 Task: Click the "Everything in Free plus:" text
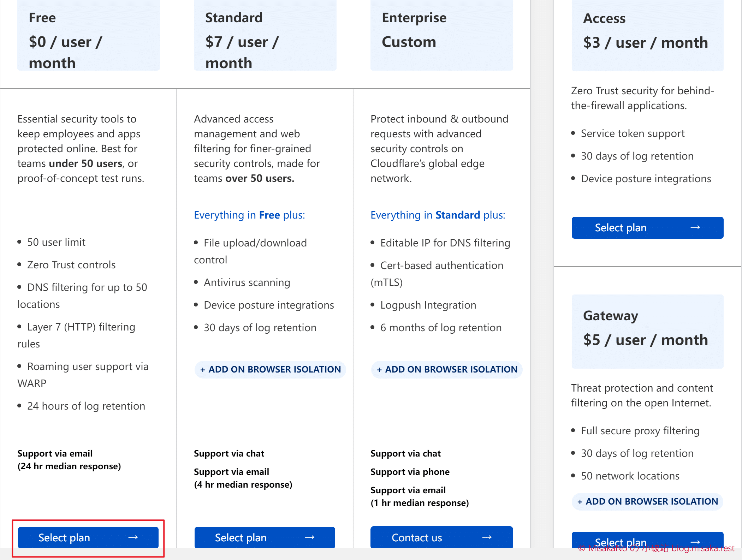249,215
